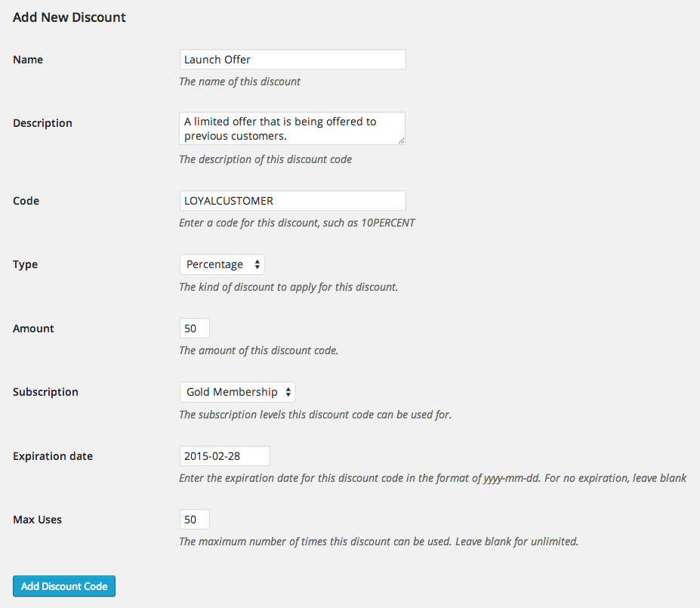Click the Code field label
Image resolution: width=700 pixels, height=608 pixels.
pyautogui.click(x=26, y=201)
